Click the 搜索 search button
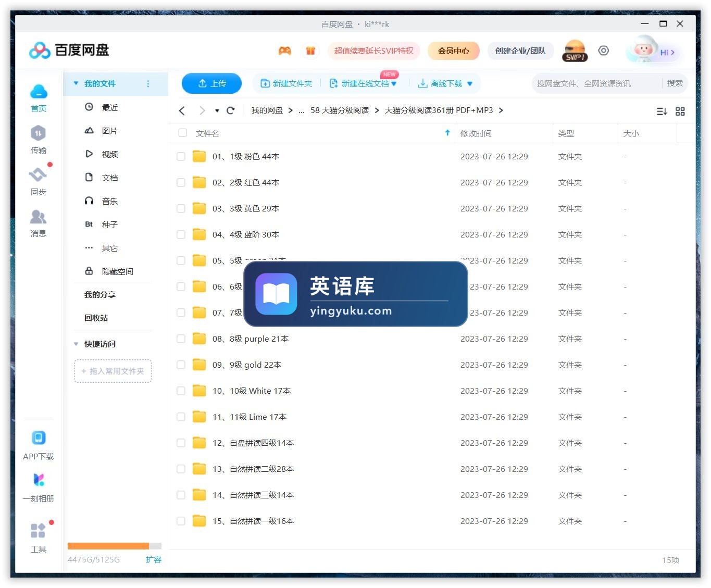Image resolution: width=711 pixels, height=588 pixels. (x=675, y=83)
